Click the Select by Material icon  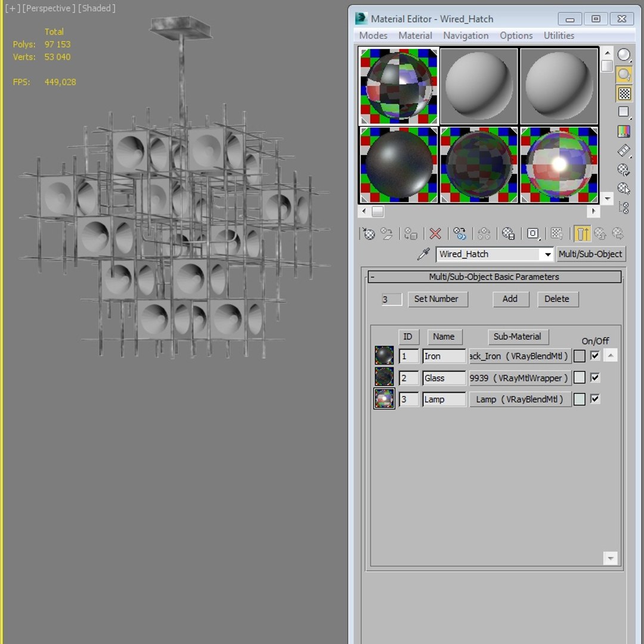click(x=624, y=188)
